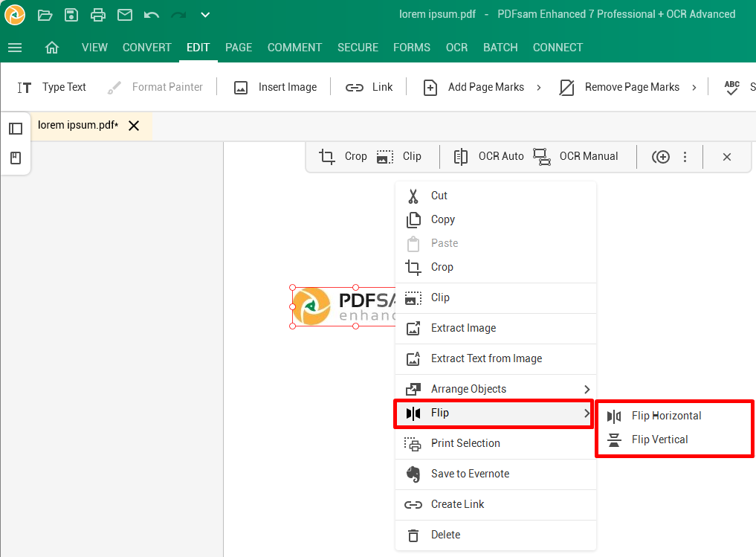Click the Email envelope icon
Viewport: 756px width, 557px height.
click(x=124, y=15)
